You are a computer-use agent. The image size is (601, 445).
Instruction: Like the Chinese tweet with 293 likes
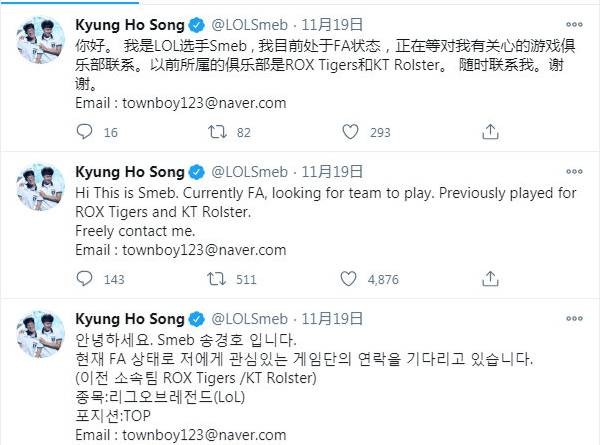(350, 132)
